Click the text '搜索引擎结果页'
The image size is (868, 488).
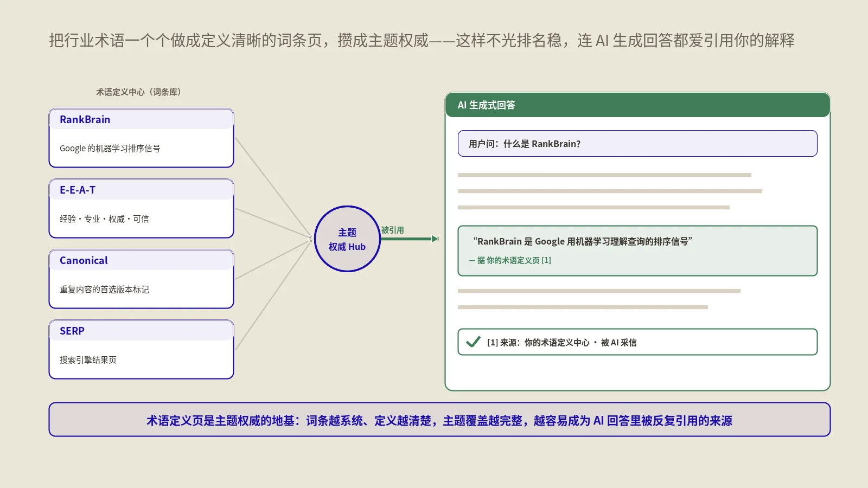pyautogui.click(x=88, y=360)
